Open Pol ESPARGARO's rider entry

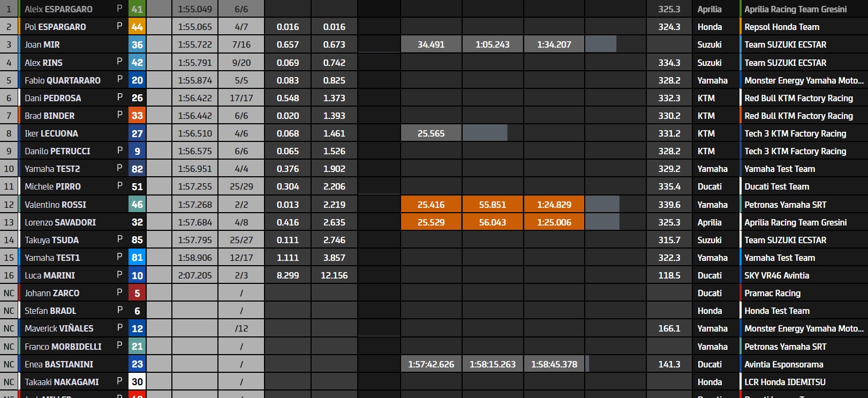pos(55,27)
